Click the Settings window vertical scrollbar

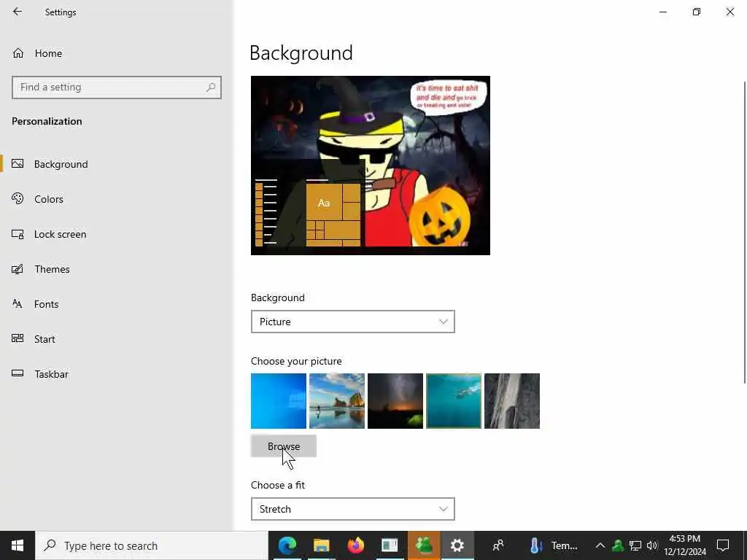tap(744, 232)
